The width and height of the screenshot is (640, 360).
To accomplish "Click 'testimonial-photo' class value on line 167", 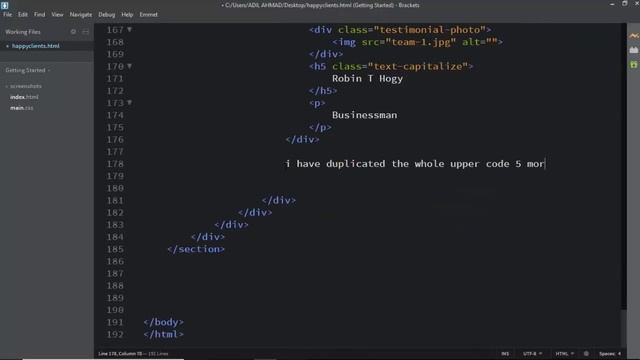I will [429, 29].
